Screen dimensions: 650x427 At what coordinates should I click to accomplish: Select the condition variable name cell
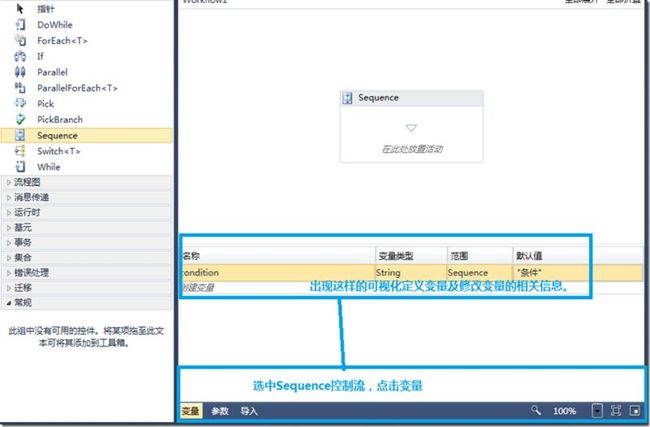coord(278,272)
